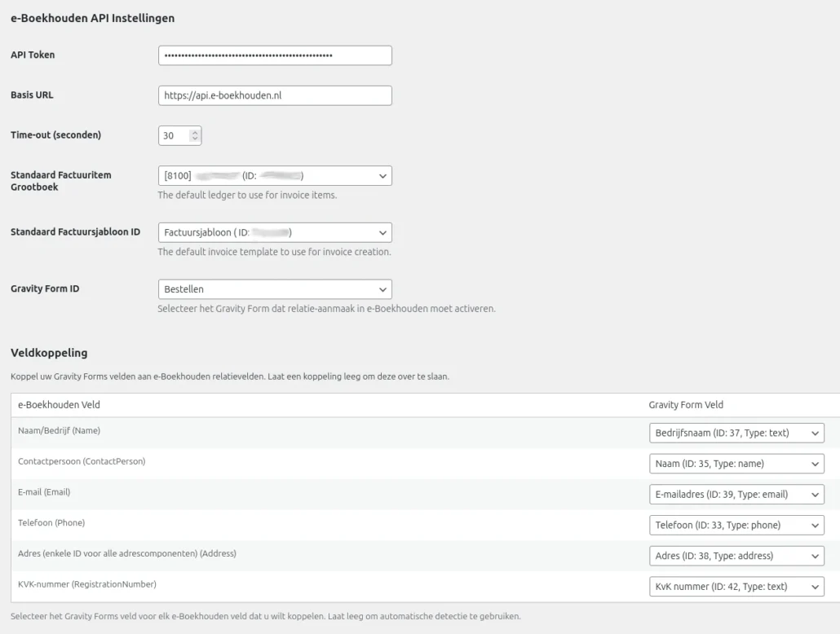Open the Gravity Form ID dropdown showing Bestellen
The width and height of the screenshot is (840, 634).
point(274,289)
